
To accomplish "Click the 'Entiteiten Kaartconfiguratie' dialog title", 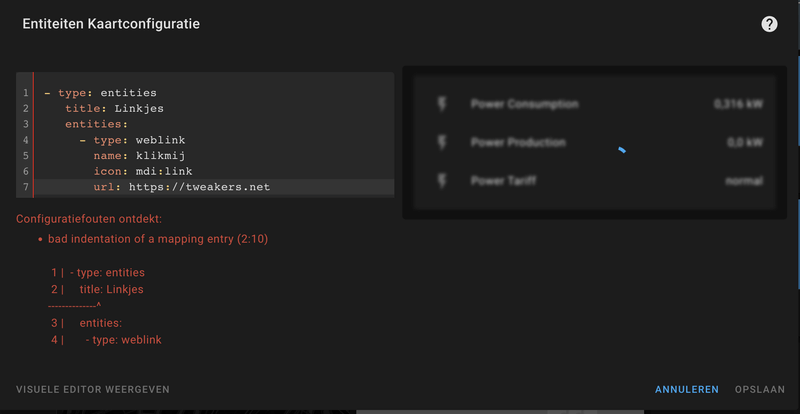I will coord(111,24).
